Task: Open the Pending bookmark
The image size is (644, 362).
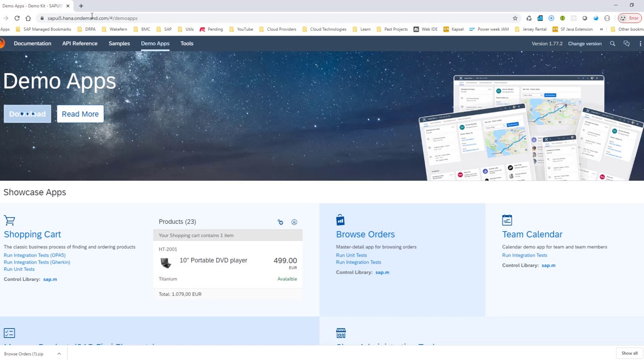Action: click(211, 29)
